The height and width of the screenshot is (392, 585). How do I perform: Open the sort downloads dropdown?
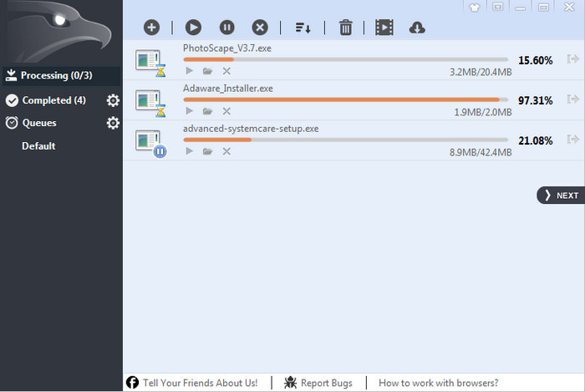(303, 28)
